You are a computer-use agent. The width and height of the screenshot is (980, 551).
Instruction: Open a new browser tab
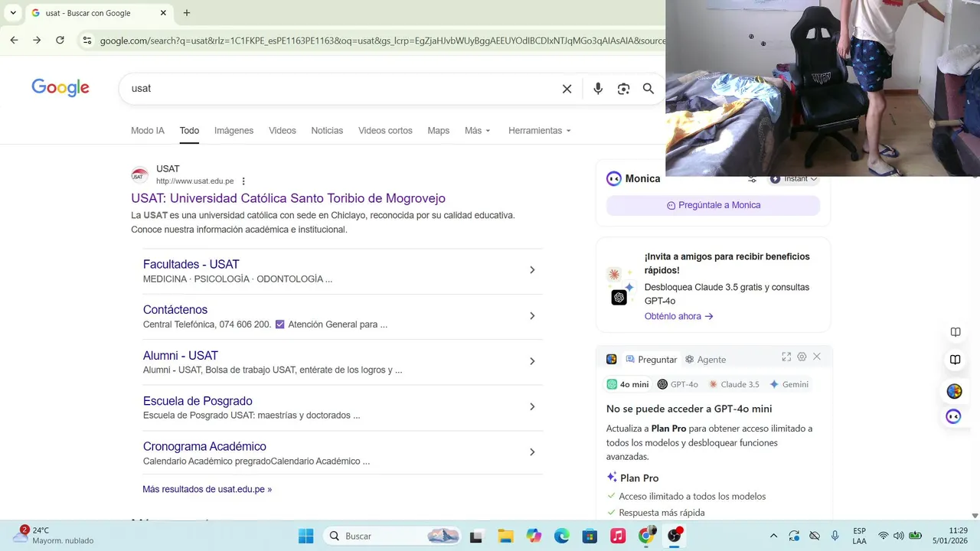[x=187, y=13]
